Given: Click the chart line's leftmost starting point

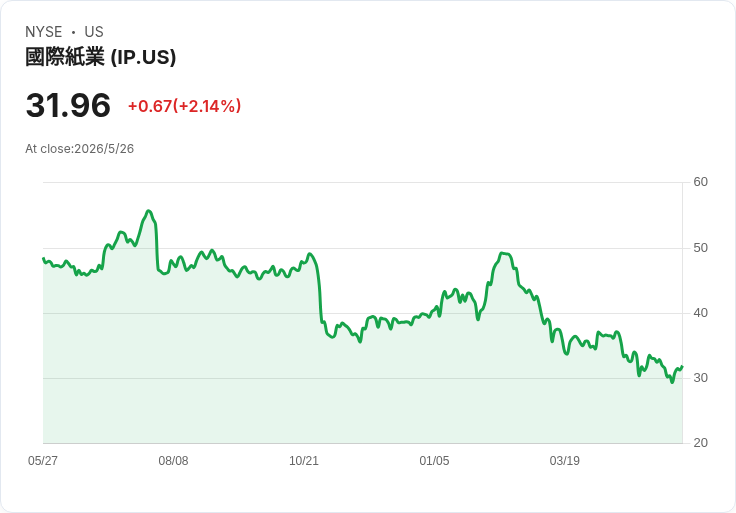Looking at the screenshot, I should [43, 258].
